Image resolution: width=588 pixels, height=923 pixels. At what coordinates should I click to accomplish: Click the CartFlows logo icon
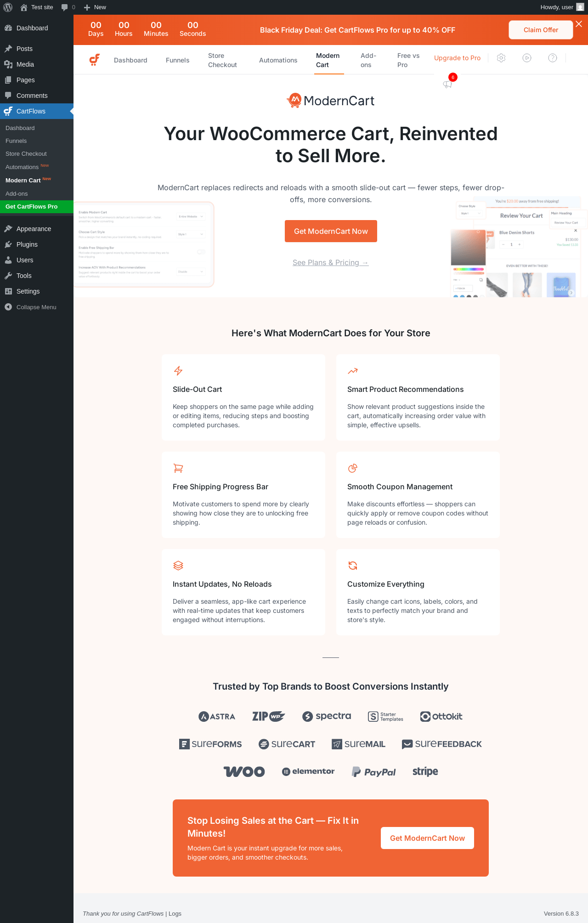click(95, 60)
